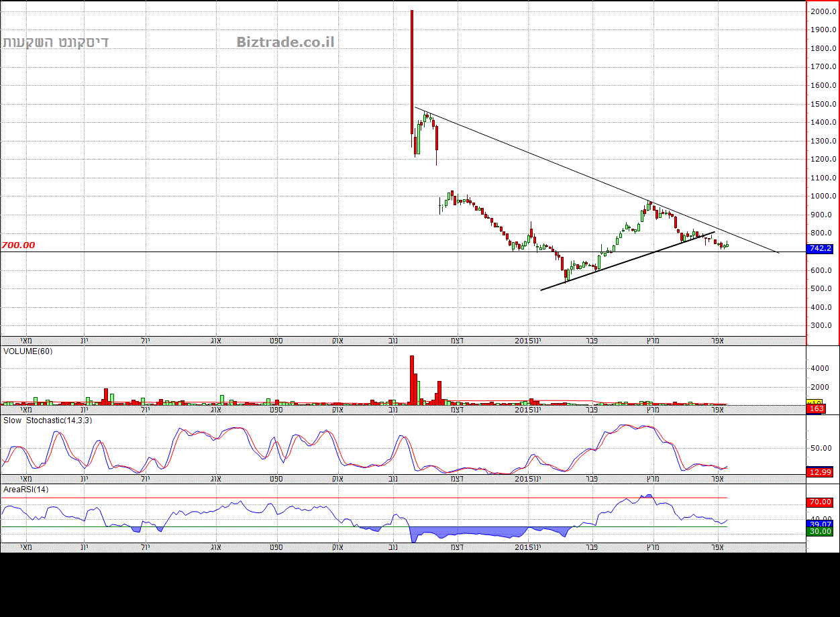Image resolution: width=840 pixels, height=617 pixels.
Task: Select the red 700.00 support level label
Action: (x=18, y=245)
